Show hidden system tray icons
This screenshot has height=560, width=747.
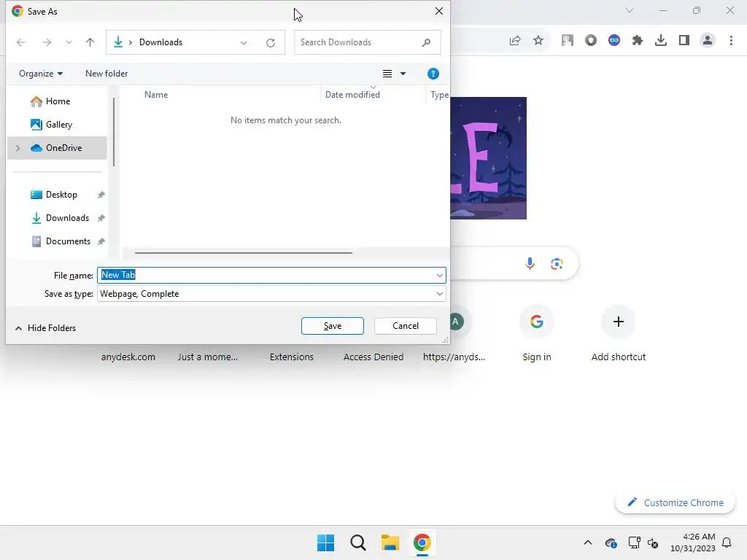point(588,542)
